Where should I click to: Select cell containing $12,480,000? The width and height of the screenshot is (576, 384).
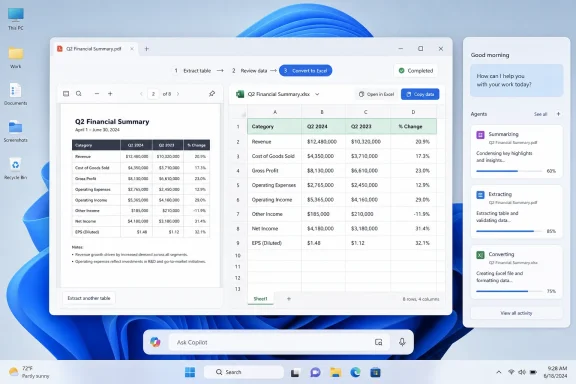(323, 141)
